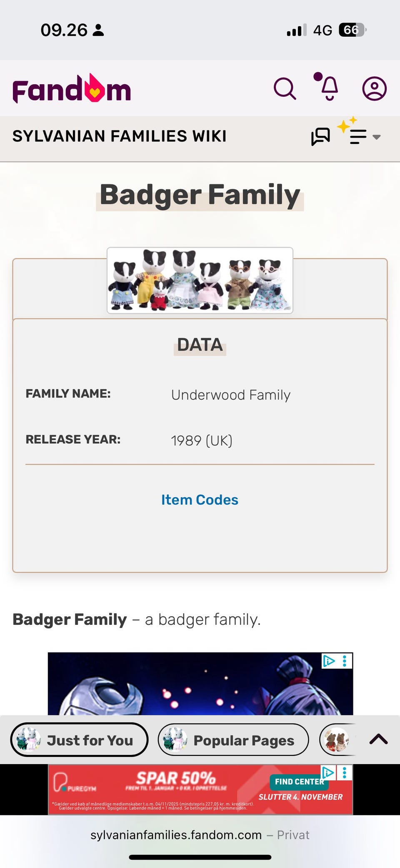Open the wiki discussions chat icon

click(x=320, y=136)
